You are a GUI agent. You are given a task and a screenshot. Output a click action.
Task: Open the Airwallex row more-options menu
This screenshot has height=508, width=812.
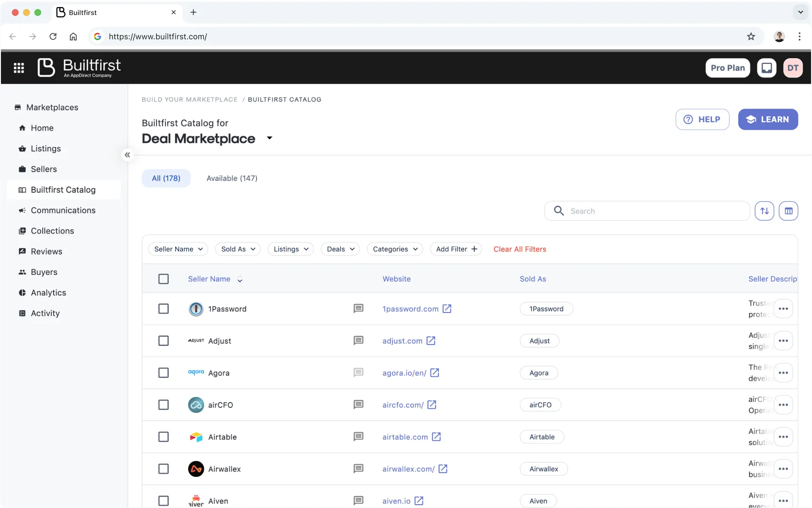pyautogui.click(x=783, y=469)
